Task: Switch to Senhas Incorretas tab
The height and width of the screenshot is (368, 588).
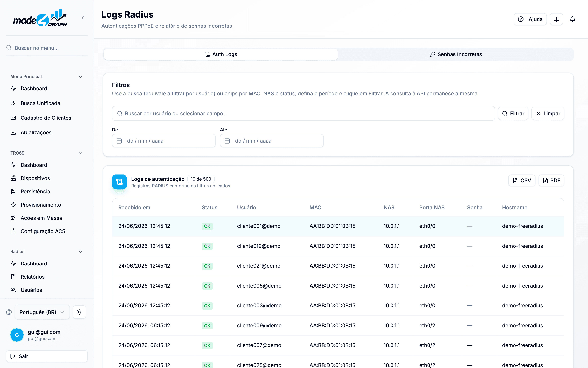Action: (456, 54)
